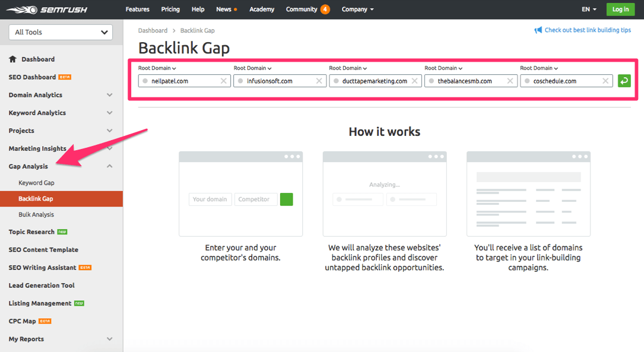
Task: Clear the neilpatel.com domain field
Action: [223, 81]
